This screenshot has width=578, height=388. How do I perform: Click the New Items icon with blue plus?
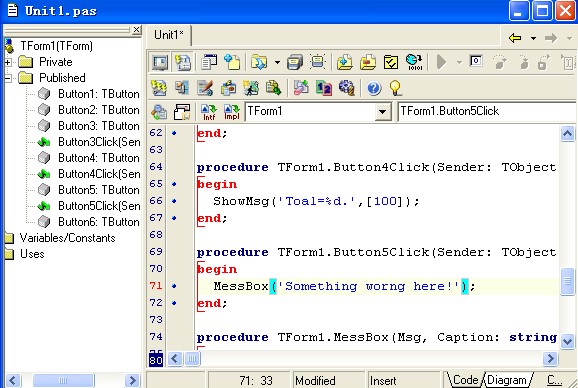tap(232, 62)
